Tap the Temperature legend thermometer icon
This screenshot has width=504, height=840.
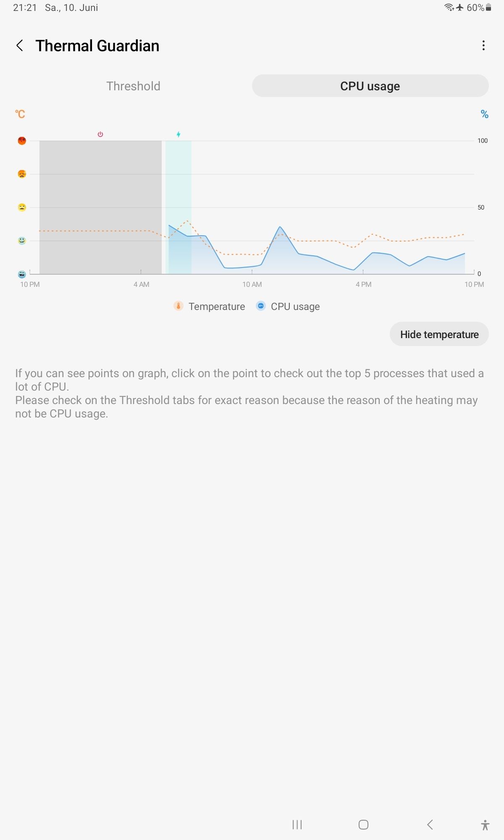click(178, 306)
